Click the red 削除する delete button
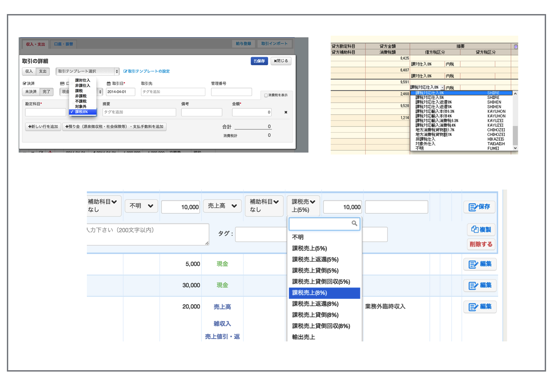Image resolution: width=550 pixels, height=383 pixels. [481, 244]
